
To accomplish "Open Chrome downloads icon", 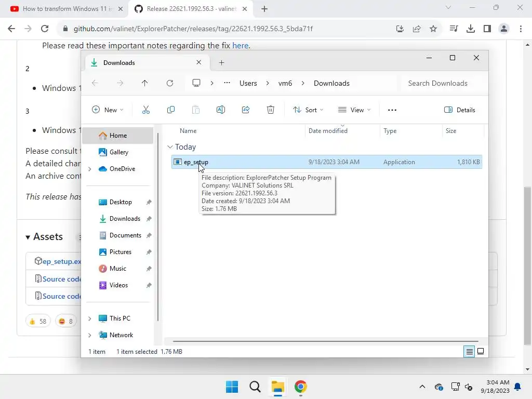I will [x=471, y=29].
